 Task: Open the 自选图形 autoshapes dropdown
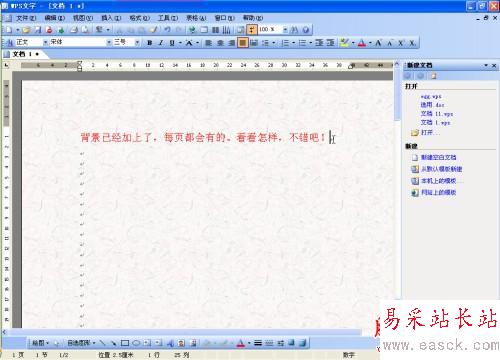tap(81, 343)
